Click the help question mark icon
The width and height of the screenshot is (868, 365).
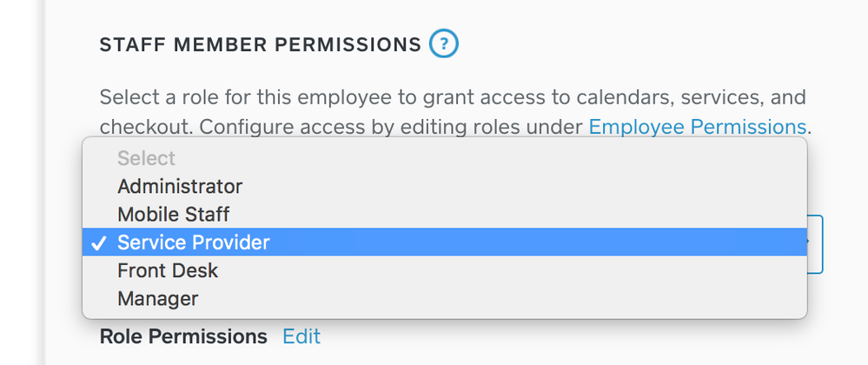(x=443, y=44)
